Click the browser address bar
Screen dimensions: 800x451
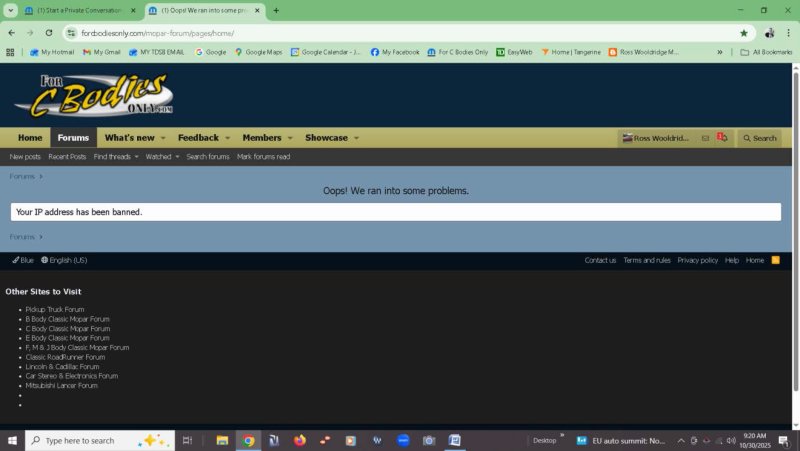[400, 32]
